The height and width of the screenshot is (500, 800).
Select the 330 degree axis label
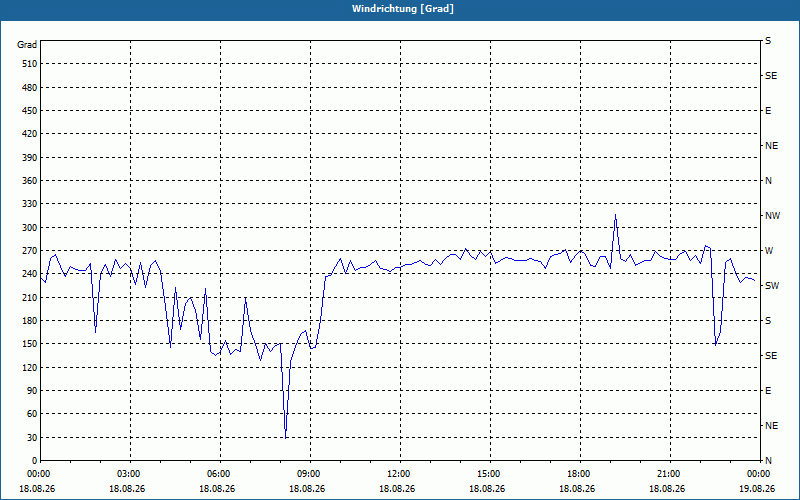coord(29,204)
